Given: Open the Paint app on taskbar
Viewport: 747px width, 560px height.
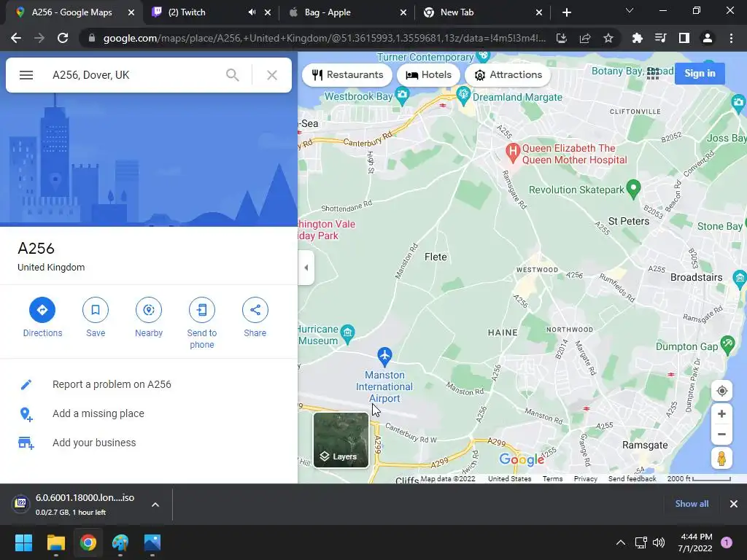Looking at the screenshot, I should click(120, 542).
